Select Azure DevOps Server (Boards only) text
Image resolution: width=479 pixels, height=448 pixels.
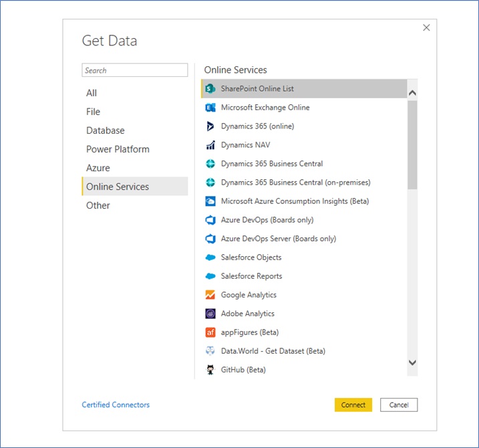(279, 239)
